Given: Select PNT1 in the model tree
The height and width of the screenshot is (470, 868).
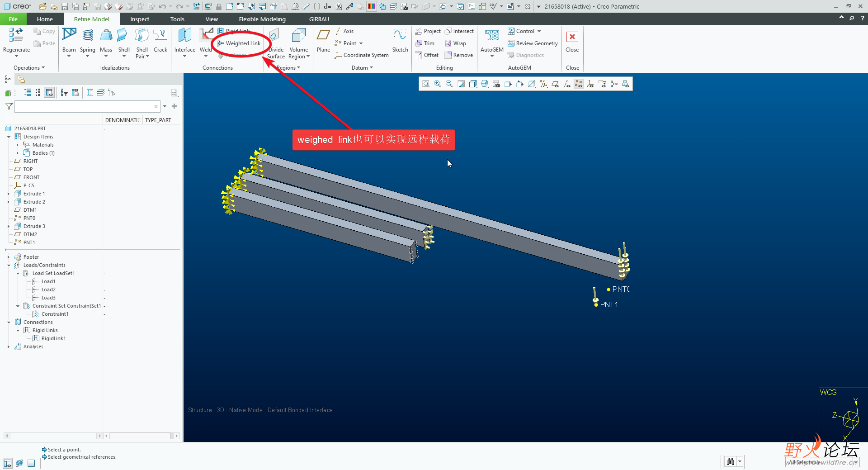Looking at the screenshot, I should [x=29, y=242].
